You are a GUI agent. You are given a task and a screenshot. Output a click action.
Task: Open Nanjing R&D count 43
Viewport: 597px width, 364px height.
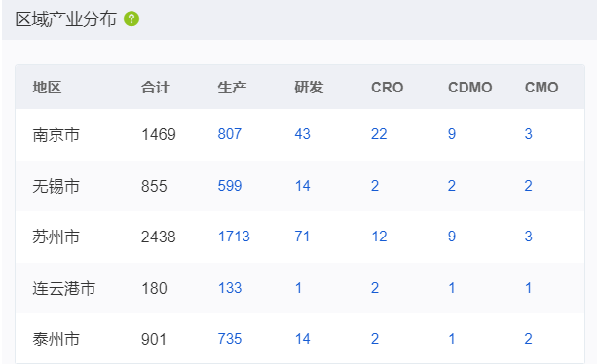coord(302,134)
